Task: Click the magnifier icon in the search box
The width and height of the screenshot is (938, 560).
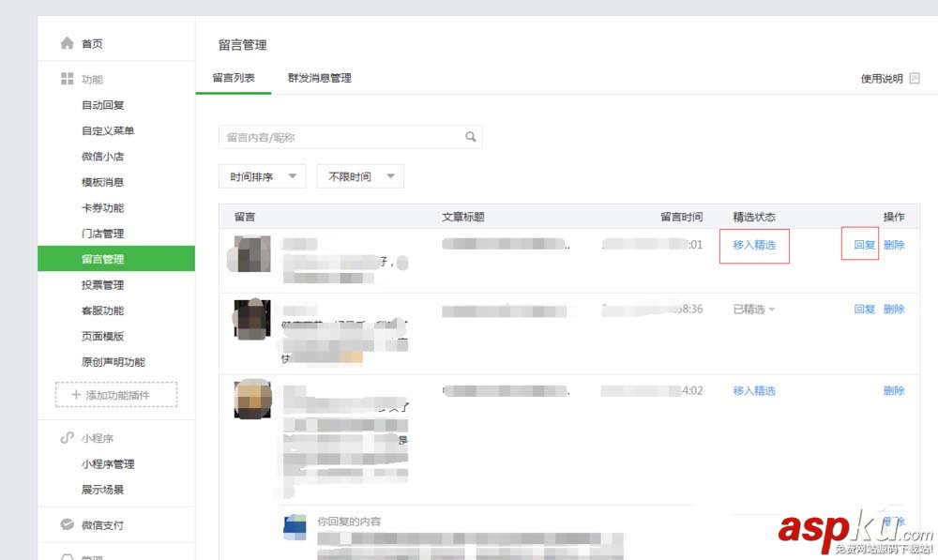Action: [x=470, y=136]
